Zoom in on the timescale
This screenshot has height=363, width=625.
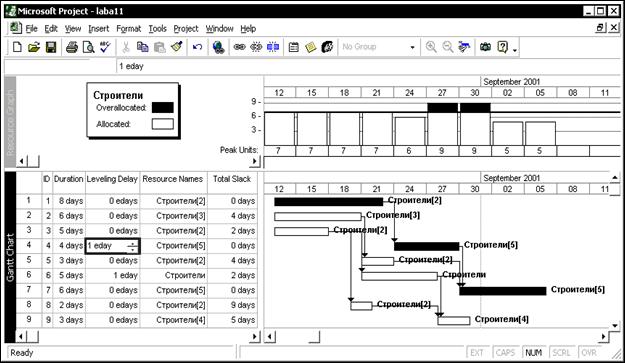pyautogui.click(x=431, y=47)
